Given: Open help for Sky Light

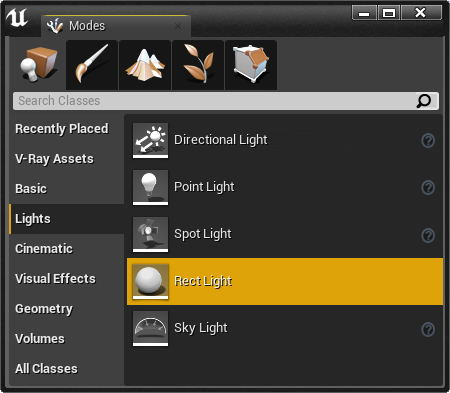Looking at the screenshot, I should pos(428,330).
